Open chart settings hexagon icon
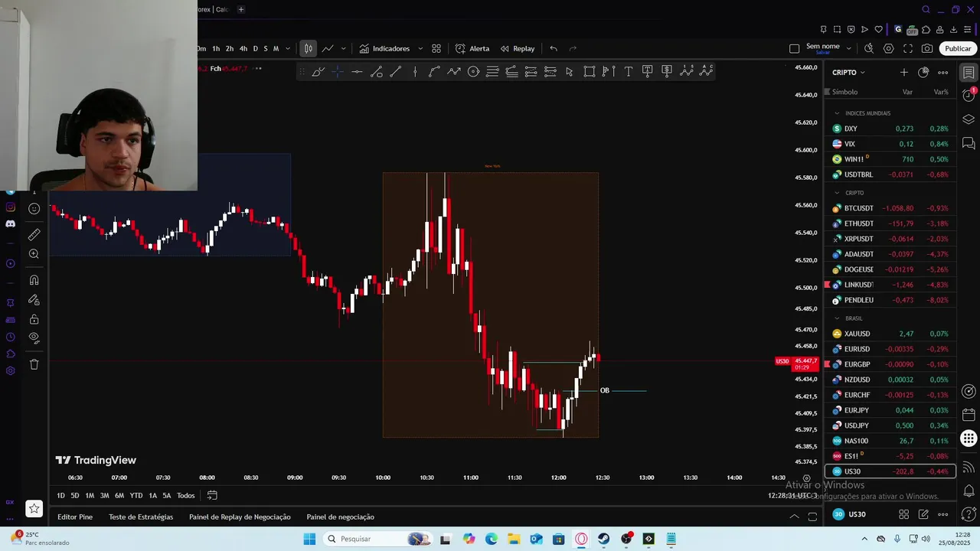 coord(888,48)
